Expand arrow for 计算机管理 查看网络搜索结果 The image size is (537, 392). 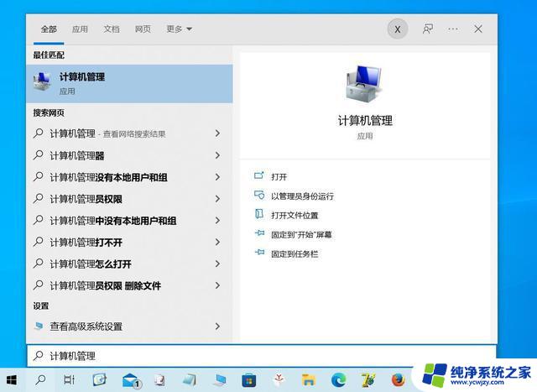217,133
